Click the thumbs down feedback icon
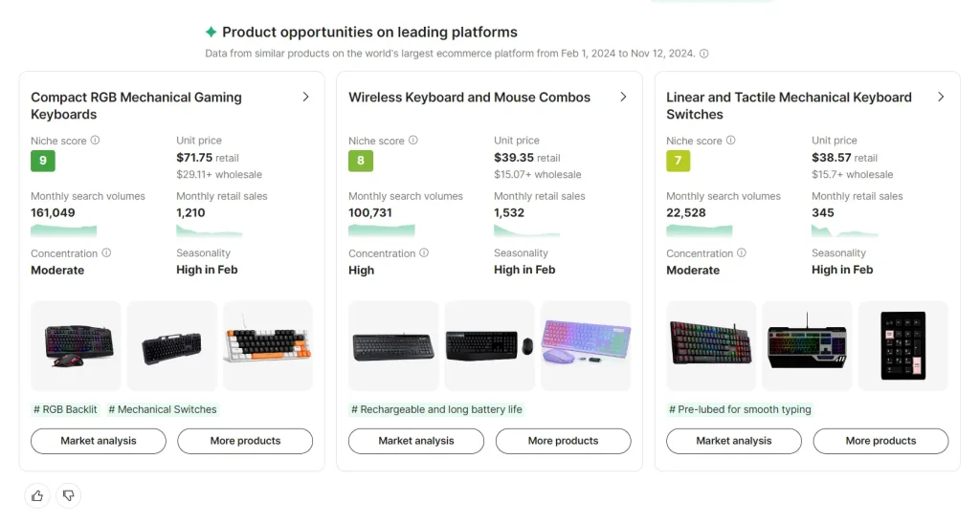The image size is (980, 525). point(68,495)
